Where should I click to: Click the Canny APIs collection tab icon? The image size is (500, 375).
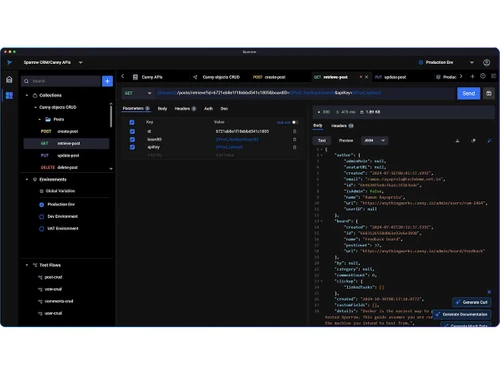click(135, 77)
